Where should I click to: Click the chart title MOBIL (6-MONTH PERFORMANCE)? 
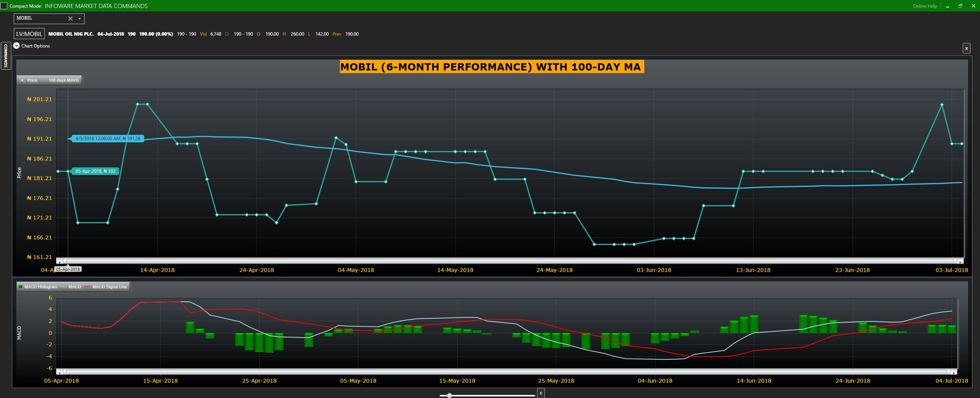click(492, 67)
